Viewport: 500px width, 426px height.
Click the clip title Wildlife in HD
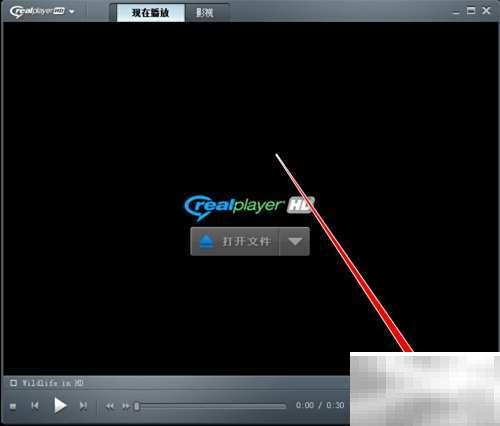[x=53, y=383]
